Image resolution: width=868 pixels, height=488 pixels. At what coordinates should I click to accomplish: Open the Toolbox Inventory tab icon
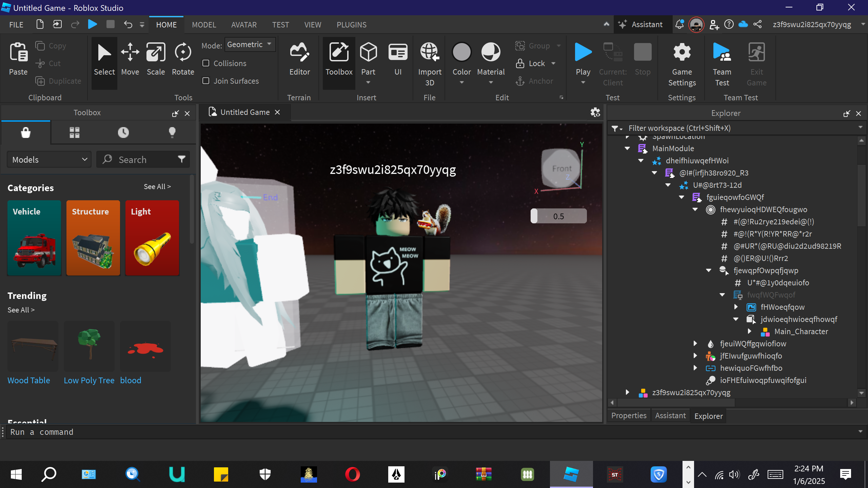[75, 133]
